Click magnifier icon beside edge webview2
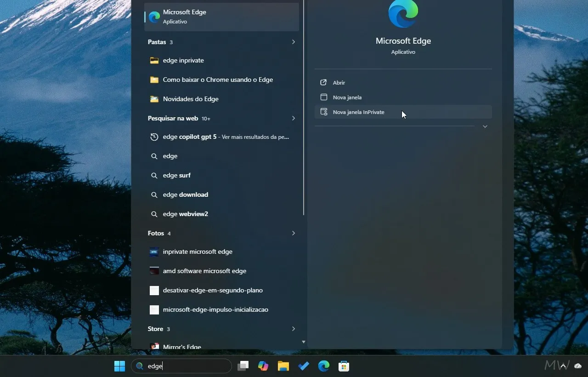 tap(154, 214)
